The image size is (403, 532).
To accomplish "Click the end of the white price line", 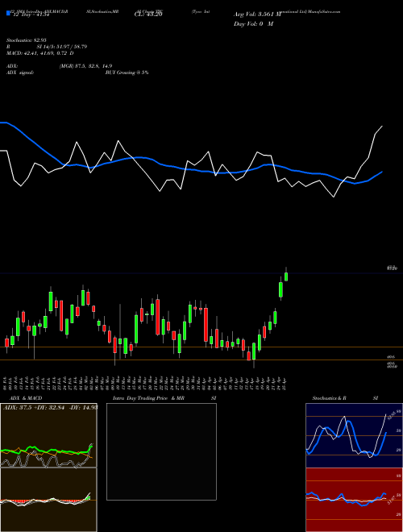I will 382,127.
